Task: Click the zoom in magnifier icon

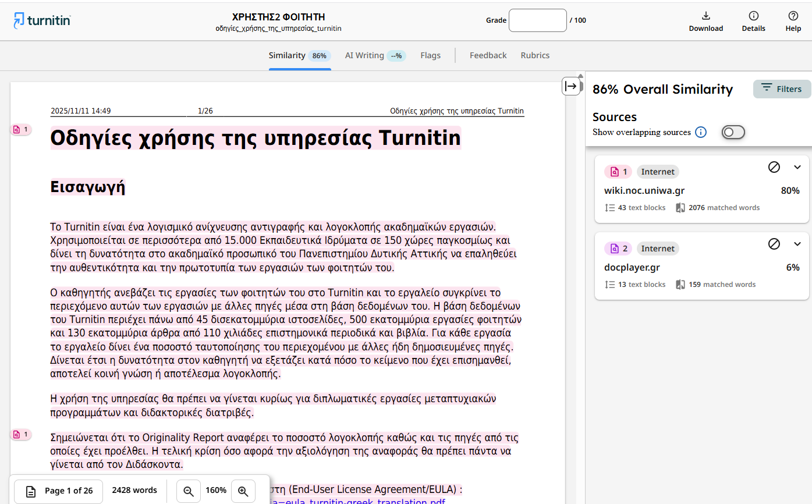Action: click(243, 491)
